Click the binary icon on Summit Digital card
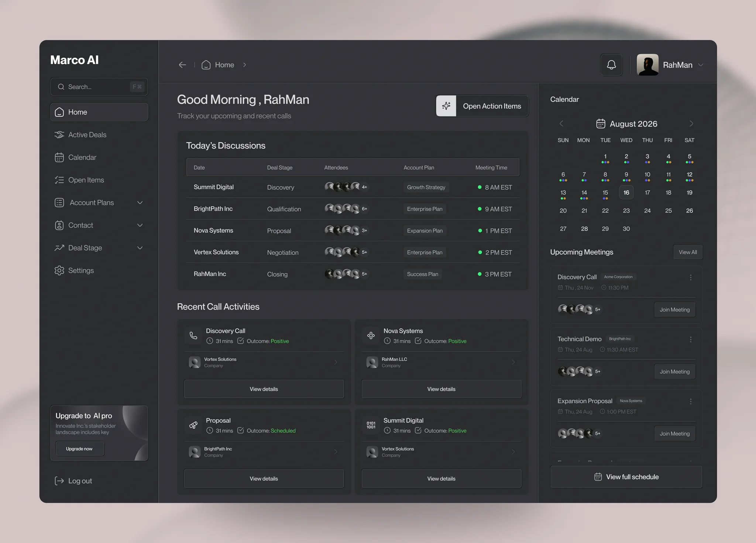The width and height of the screenshot is (756, 543). tap(371, 425)
